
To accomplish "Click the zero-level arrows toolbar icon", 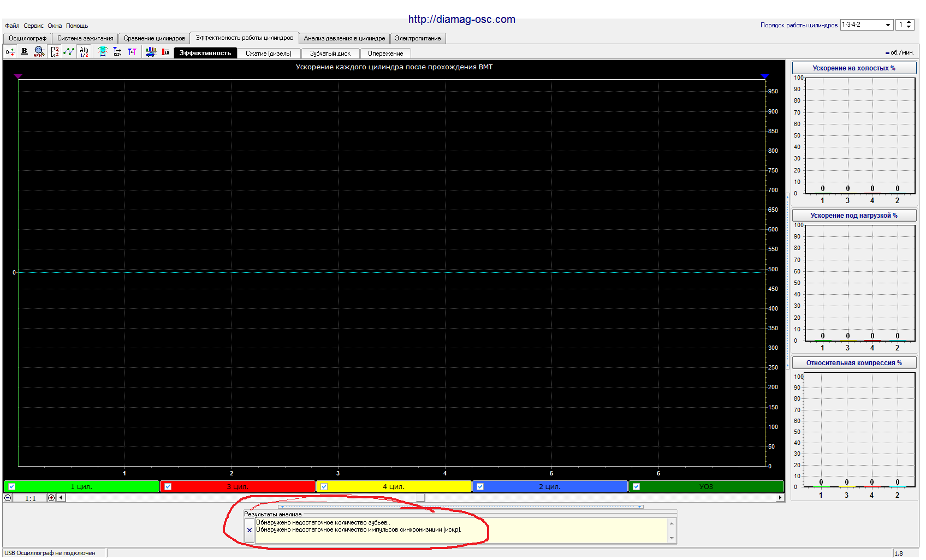I will click(10, 52).
